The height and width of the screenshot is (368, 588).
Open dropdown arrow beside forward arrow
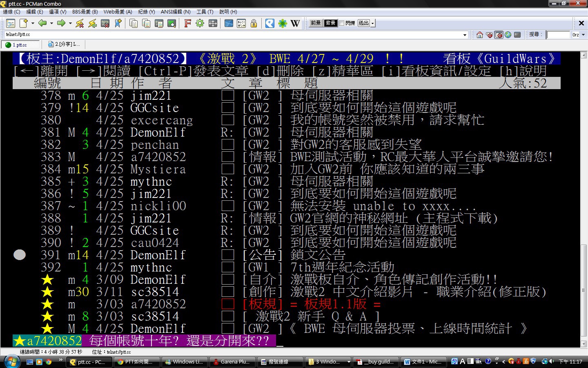point(70,23)
